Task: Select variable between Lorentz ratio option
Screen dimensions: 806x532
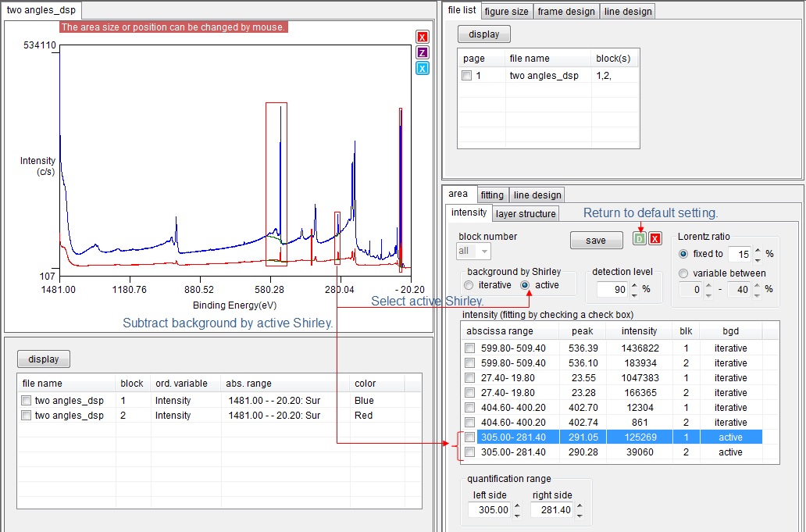Action: coord(684,273)
